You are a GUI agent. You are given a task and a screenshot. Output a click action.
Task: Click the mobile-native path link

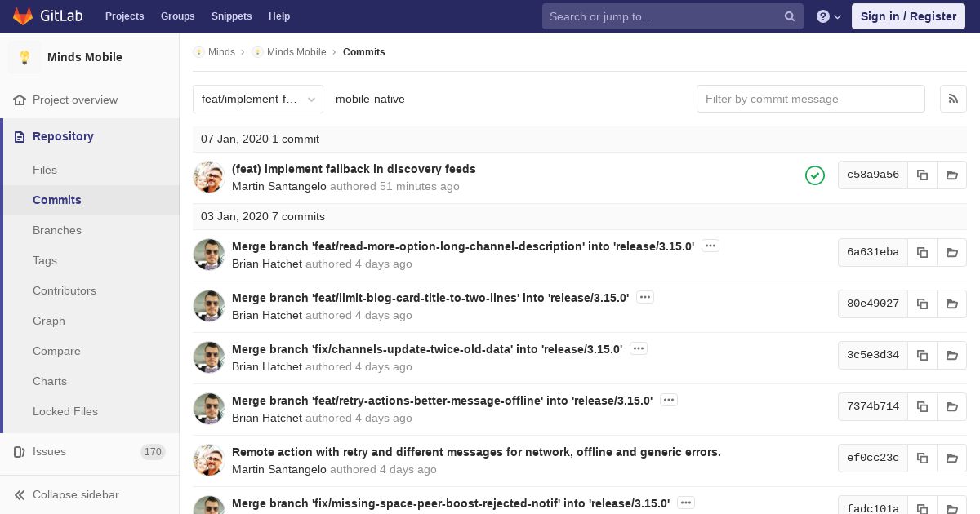pos(370,99)
